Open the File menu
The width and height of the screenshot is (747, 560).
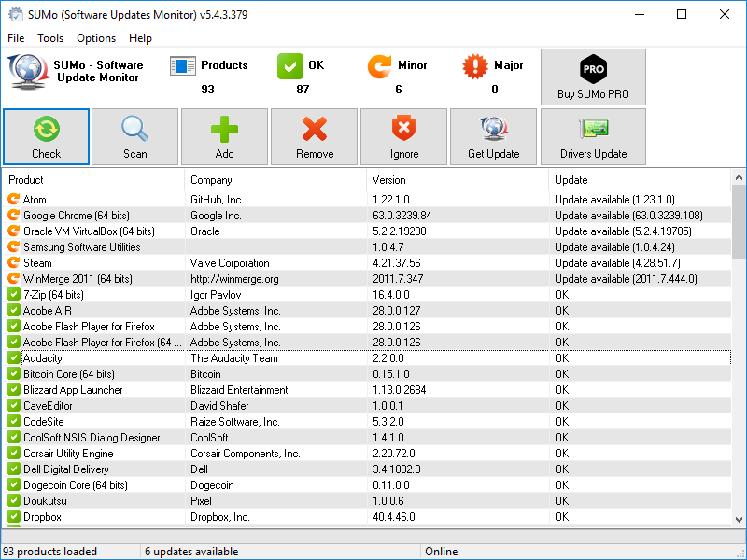point(16,38)
